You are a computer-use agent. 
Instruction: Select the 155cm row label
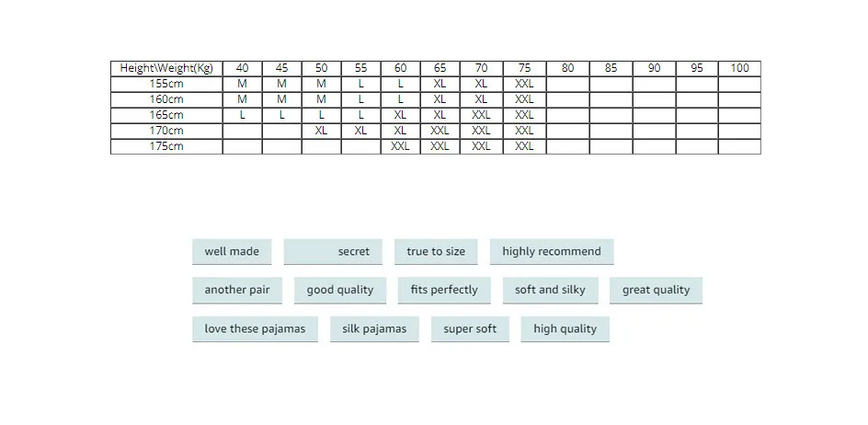point(166,85)
